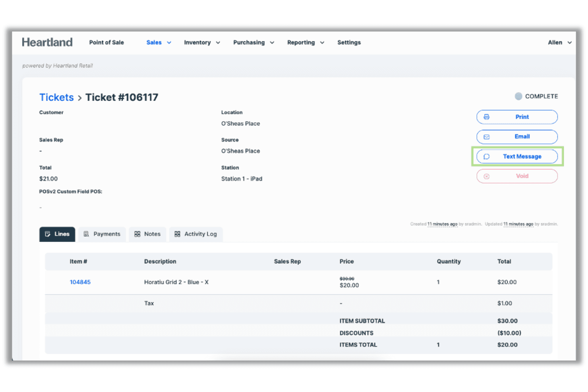Click the 'Station 1 - iPad' value
This screenshot has width=588, height=392.
[x=242, y=179]
